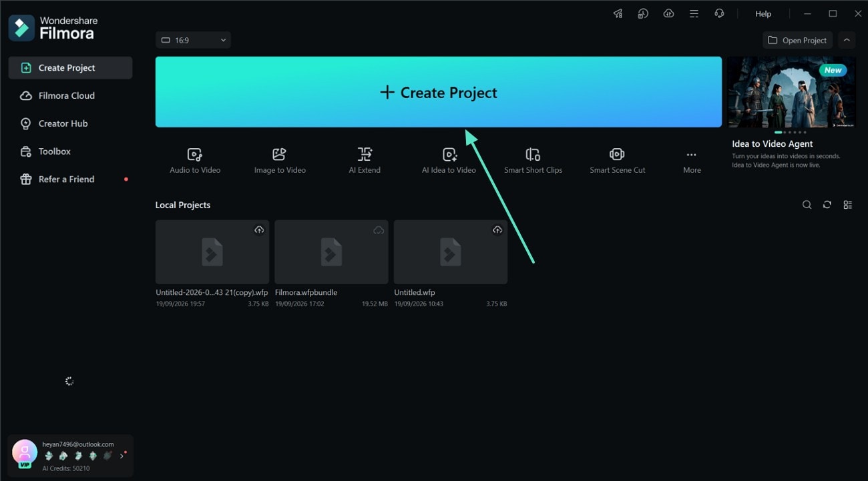Screen dimensions: 868x481
Task: Open the Untitled.wfp project thumbnail
Action: pos(451,252)
